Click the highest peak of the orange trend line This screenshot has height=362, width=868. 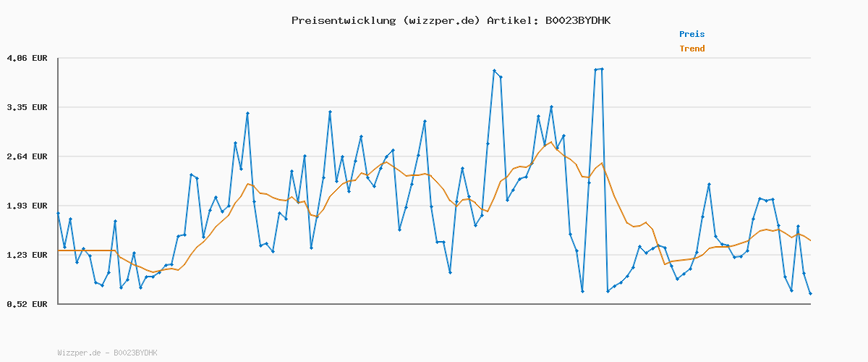(551, 142)
